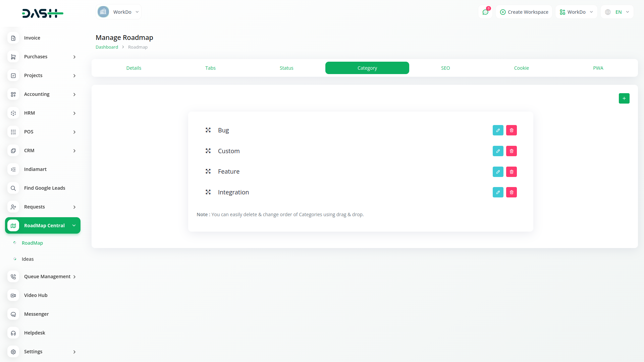Open the Helpdesk headset icon item
The image size is (644, 362).
(13, 333)
